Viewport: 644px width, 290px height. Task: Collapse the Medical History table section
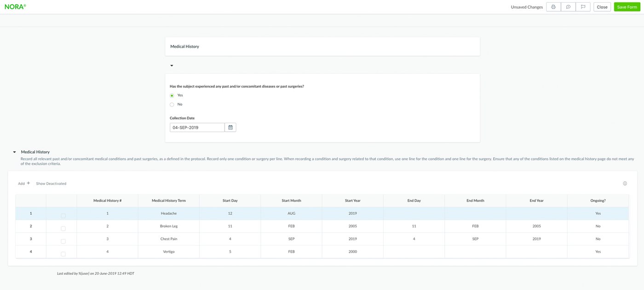pos(14,152)
